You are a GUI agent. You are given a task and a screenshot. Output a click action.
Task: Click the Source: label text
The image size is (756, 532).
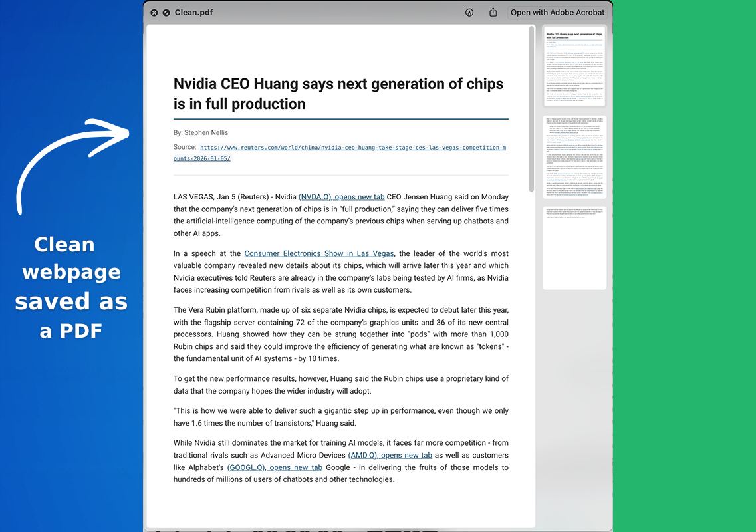tap(185, 147)
